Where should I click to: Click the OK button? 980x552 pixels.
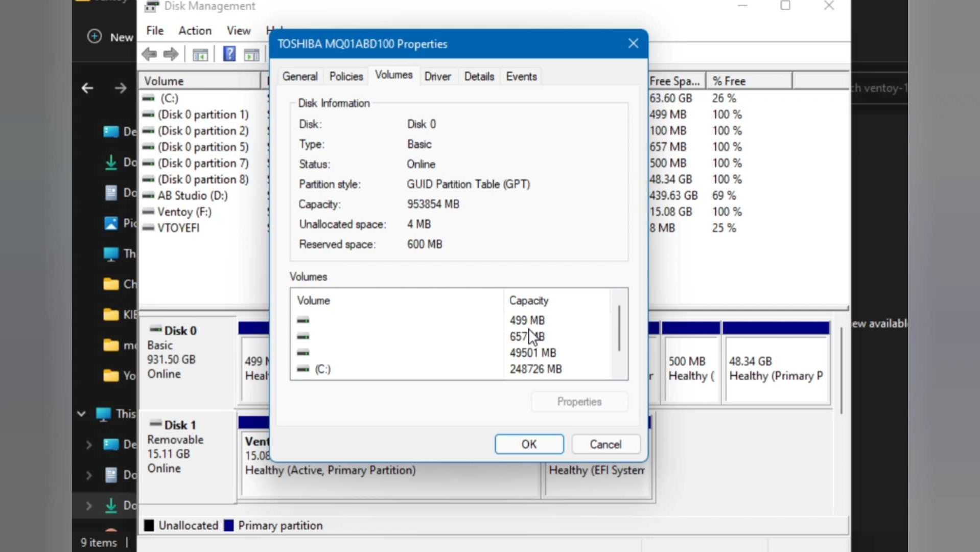529,444
